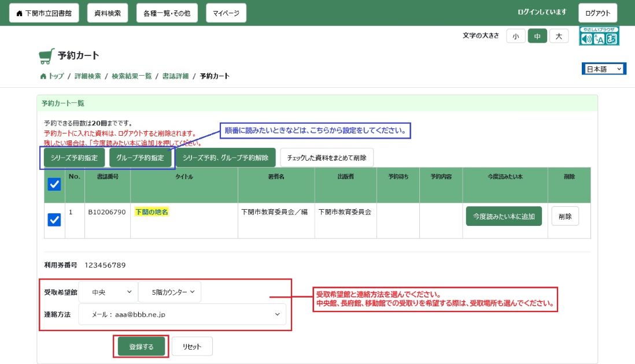This screenshot has height=364, width=635.
Task: Toggle the select-all checkbox in table header
Action: point(54,184)
